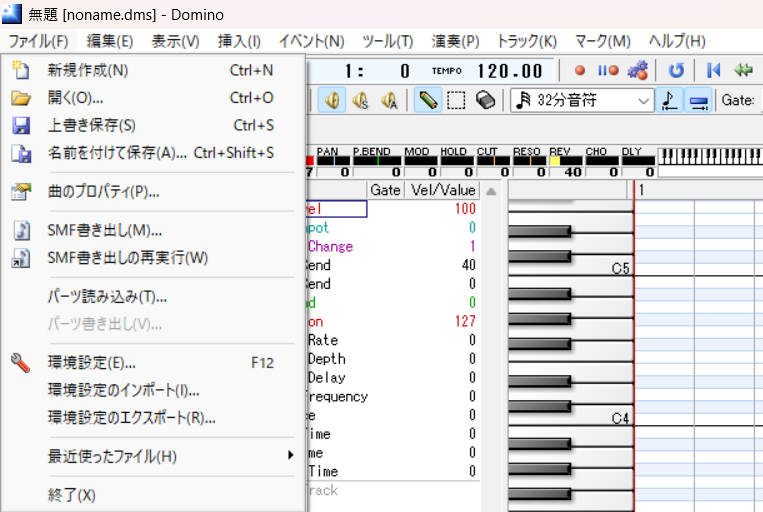Viewport: 763px width, 512px height.
Task: Click measure 1 marker in the ruler
Action: click(x=641, y=190)
